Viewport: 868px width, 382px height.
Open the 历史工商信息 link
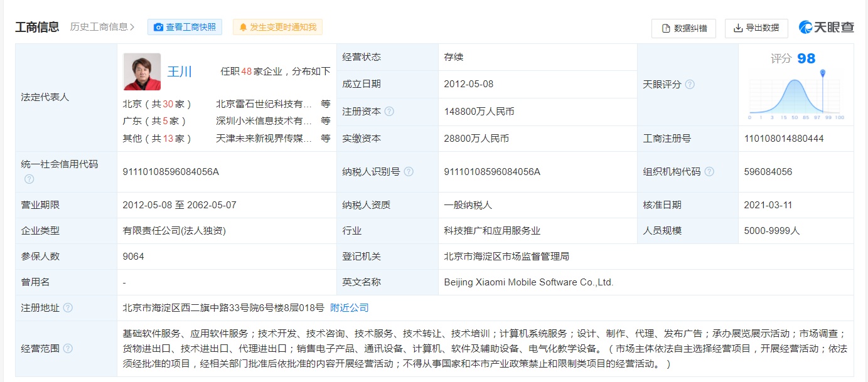click(103, 27)
